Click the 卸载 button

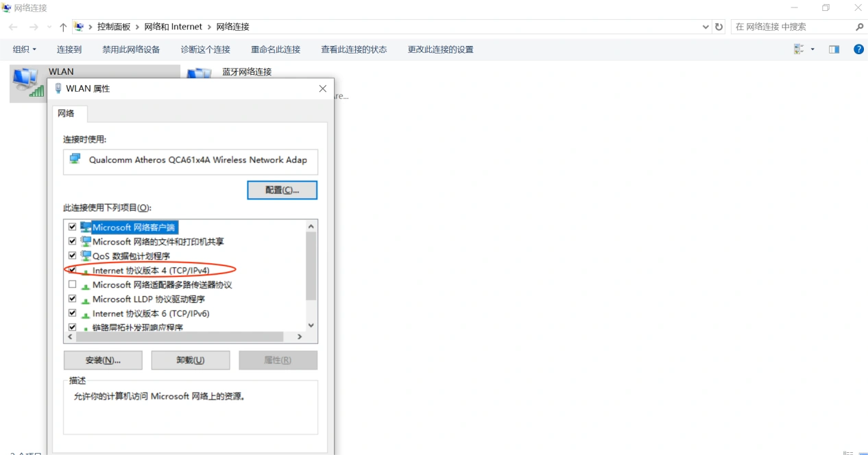190,360
